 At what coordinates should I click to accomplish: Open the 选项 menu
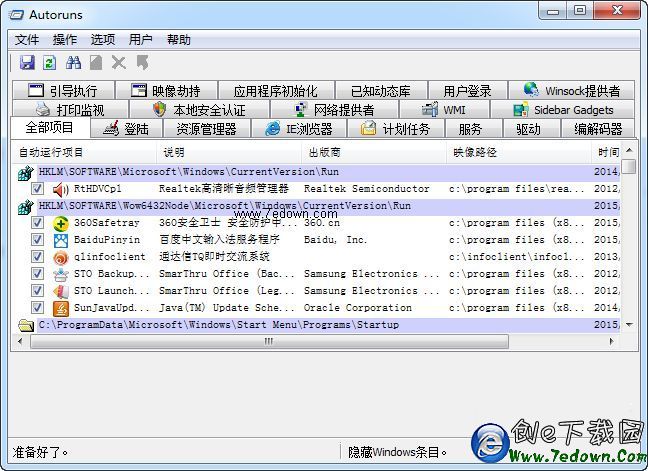103,40
